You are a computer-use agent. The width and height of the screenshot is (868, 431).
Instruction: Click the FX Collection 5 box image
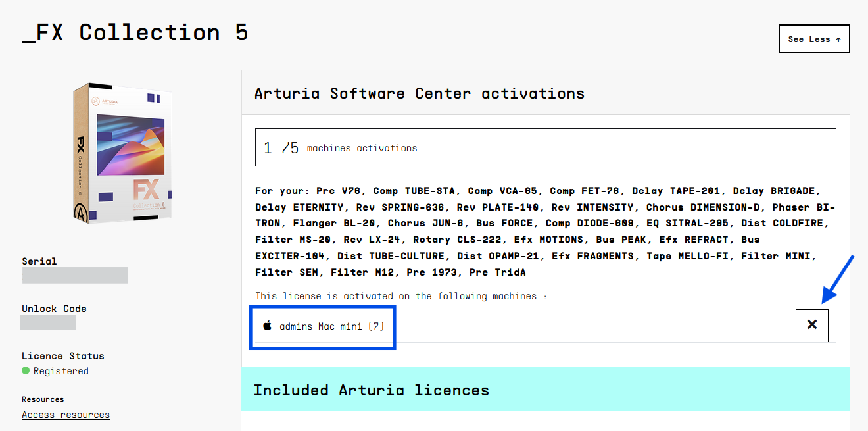pyautogui.click(x=122, y=154)
